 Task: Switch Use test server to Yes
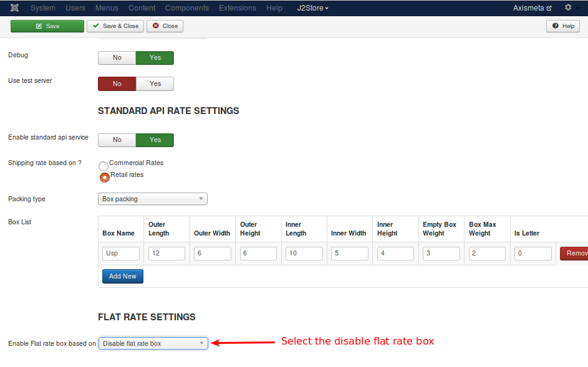coord(155,83)
